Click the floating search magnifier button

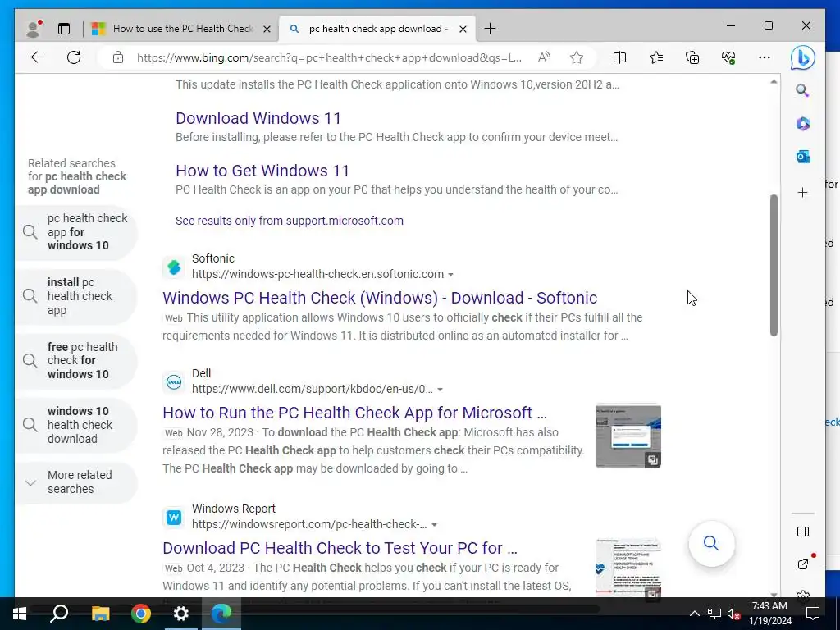[x=711, y=543]
